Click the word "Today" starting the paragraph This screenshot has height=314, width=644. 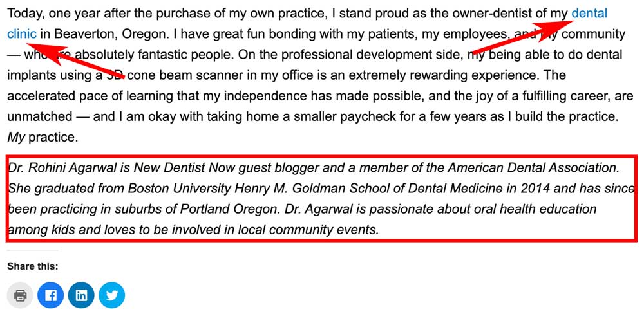(x=23, y=13)
